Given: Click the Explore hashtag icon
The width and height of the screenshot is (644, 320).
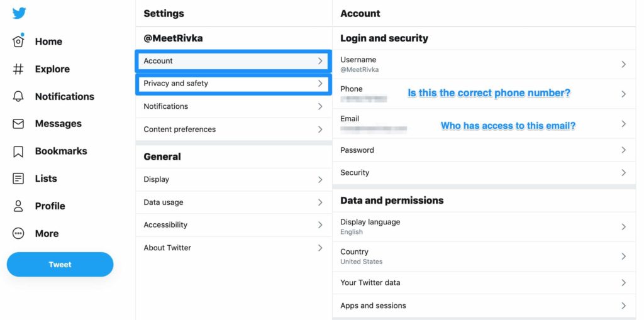Looking at the screenshot, I should [x=18, y=69].
